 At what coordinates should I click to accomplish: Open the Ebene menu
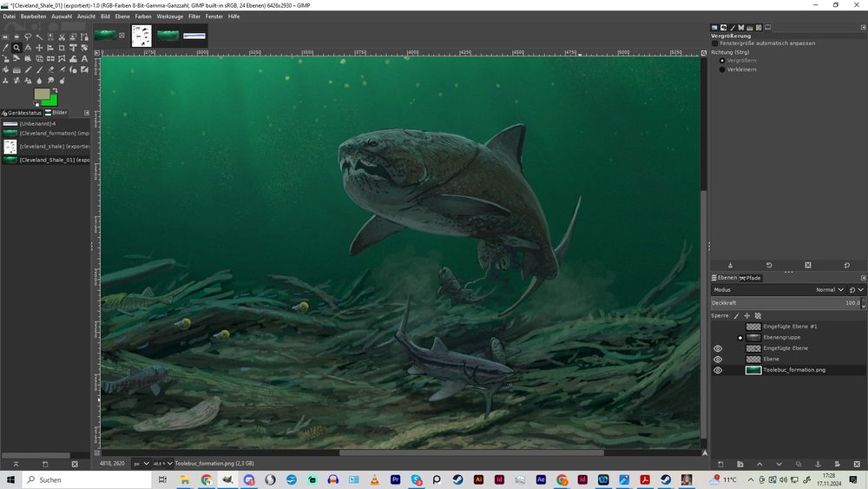[x=122, y=17]
